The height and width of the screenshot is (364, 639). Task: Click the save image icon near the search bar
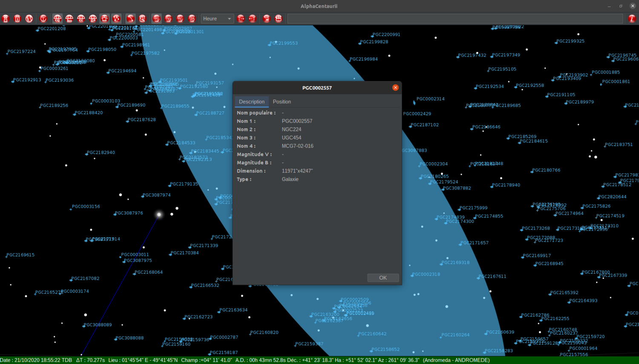pos(279,18)
